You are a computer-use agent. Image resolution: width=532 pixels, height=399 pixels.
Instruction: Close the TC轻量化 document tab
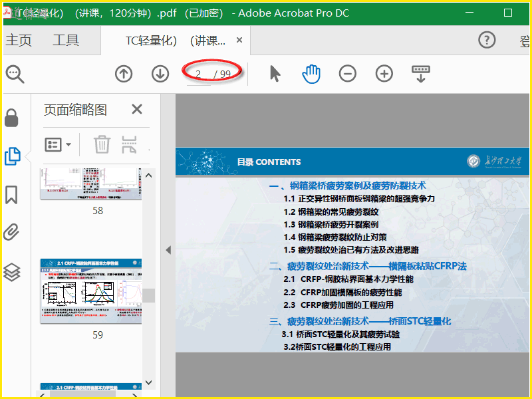click(x=239, y=40)
